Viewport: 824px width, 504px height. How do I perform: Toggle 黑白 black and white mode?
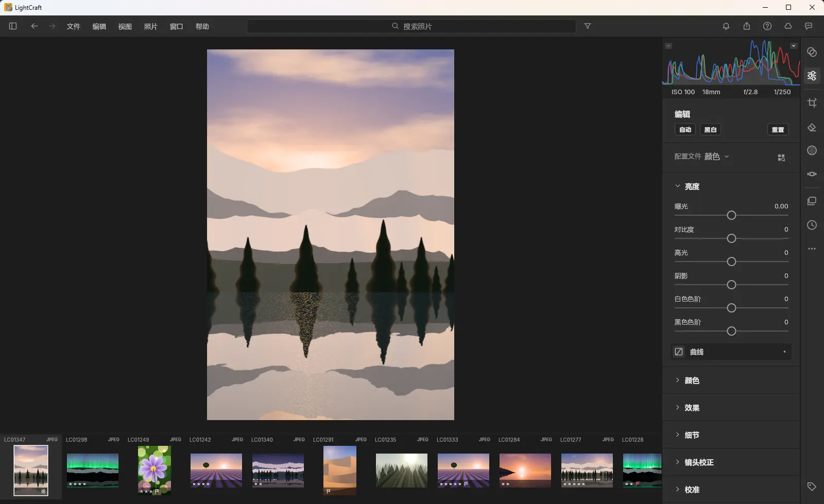tap(711, 129)
